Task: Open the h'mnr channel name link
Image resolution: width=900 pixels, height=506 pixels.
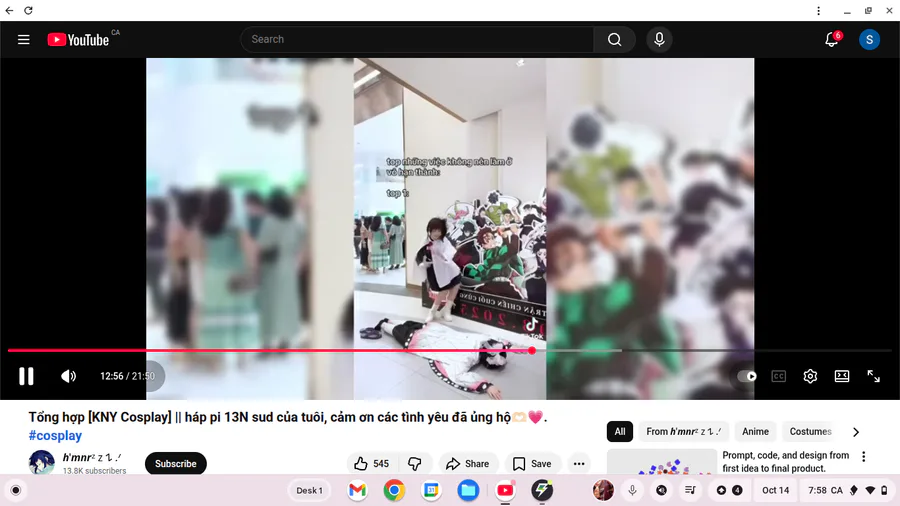Action: 92,457
